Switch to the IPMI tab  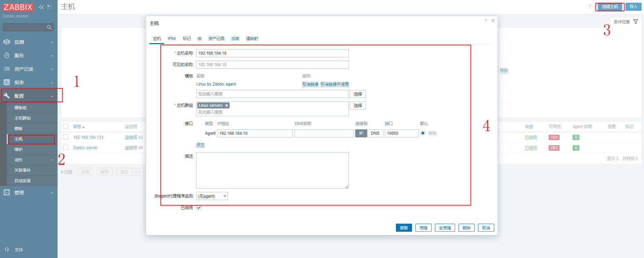172,39
